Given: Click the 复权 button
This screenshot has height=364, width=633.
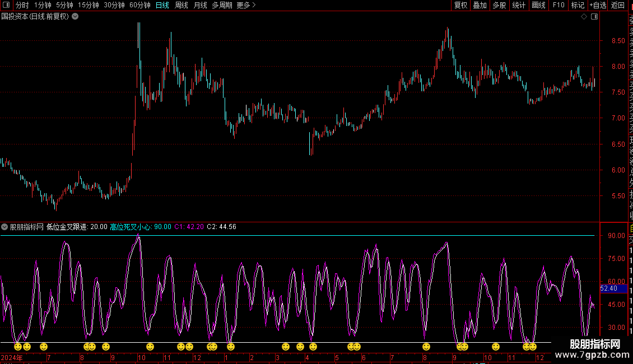Looking at the screenshot, I should point(460,5).
